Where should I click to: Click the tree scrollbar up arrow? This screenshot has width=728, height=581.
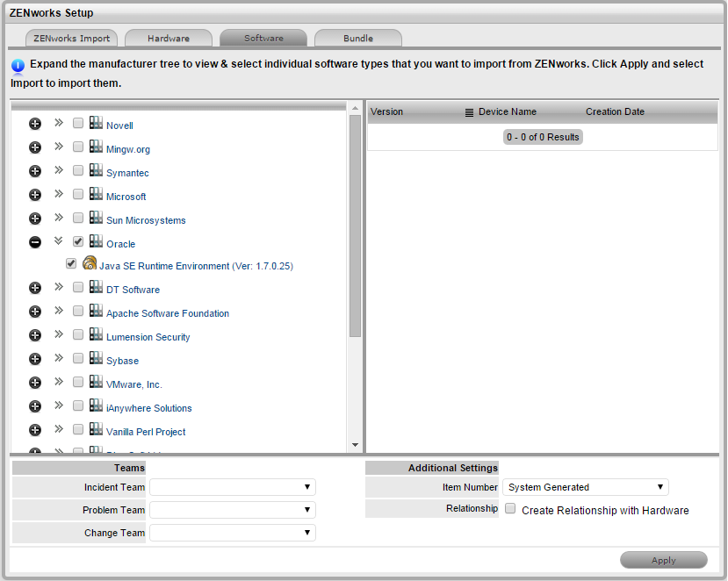(355, 108)
